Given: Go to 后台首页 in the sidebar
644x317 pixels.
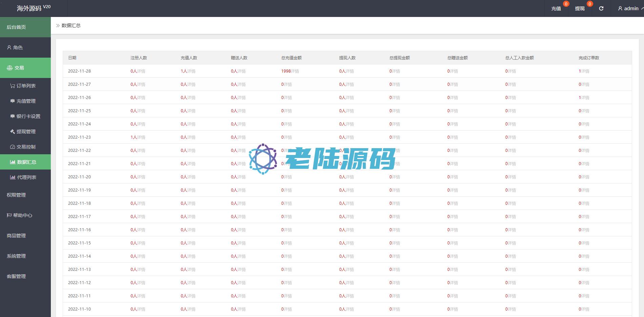Looking at the screenshot, I should coord(16,27).
